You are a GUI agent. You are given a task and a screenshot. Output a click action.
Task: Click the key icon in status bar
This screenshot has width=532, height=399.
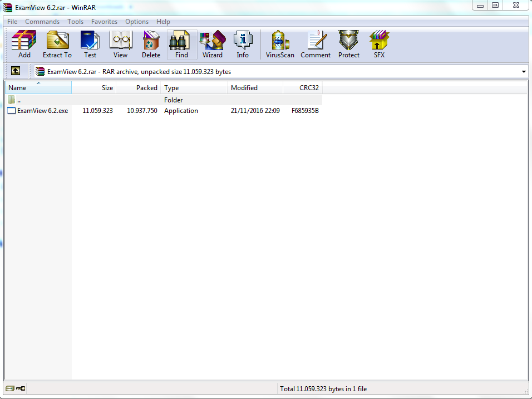pyautogui.click(x=21, y=388)
